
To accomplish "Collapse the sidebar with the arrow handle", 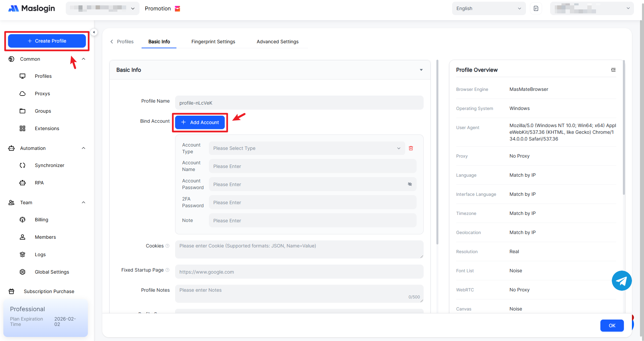I will tap(94, 32).
